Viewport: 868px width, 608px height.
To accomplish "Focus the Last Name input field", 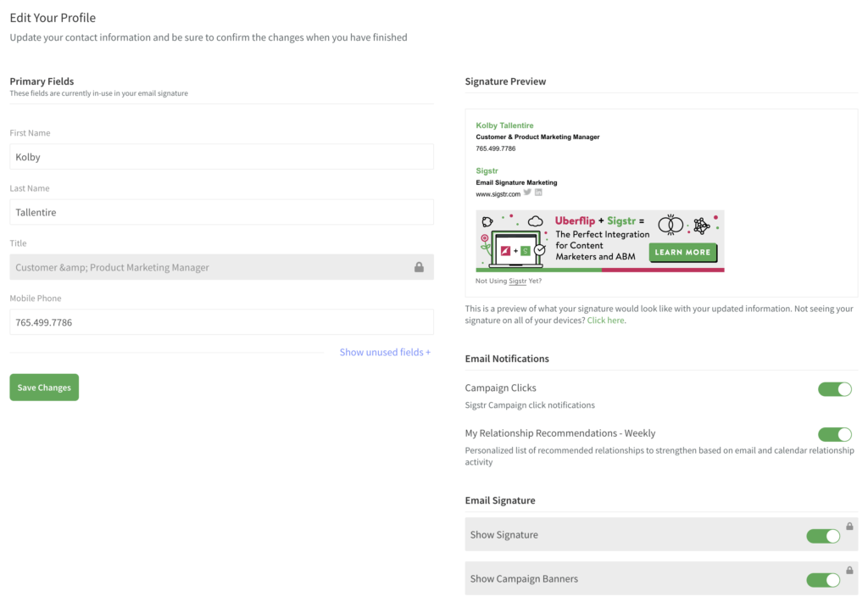I will click(x=221, y=212).
